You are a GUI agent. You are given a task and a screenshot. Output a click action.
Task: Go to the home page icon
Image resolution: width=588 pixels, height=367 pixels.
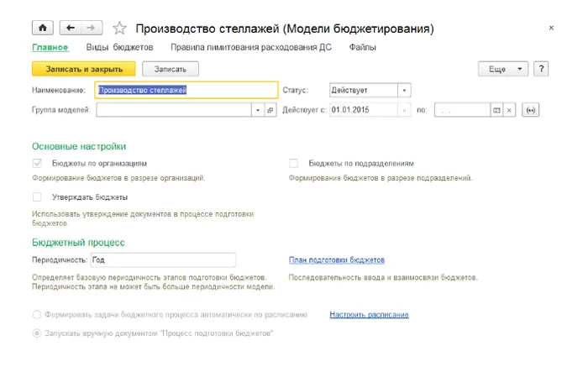point(43,28)
